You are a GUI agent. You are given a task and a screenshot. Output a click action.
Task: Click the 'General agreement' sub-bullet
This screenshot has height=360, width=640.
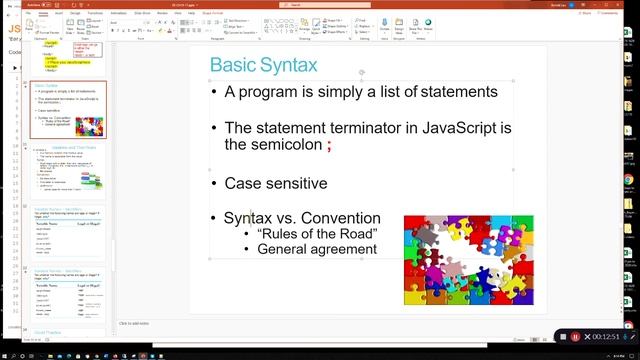317,249
